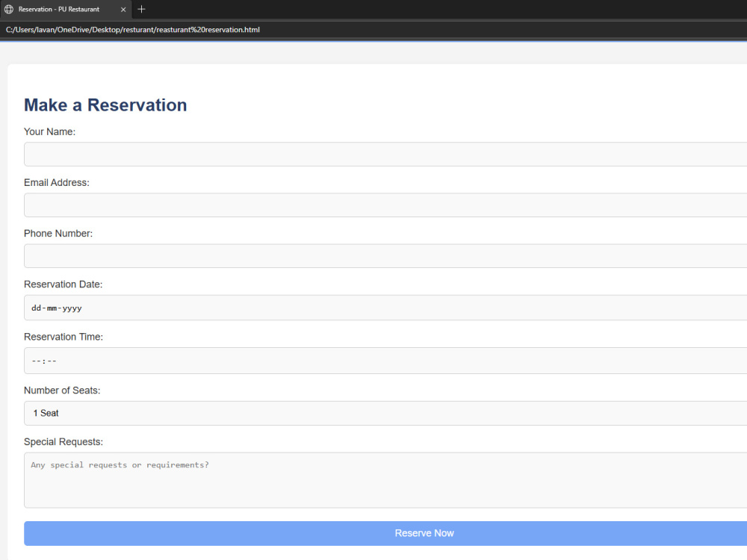The height and width of the screenshot is (560, 747).
Task: Click the Make a Reservation heading
Action: (x=105, y=105)
